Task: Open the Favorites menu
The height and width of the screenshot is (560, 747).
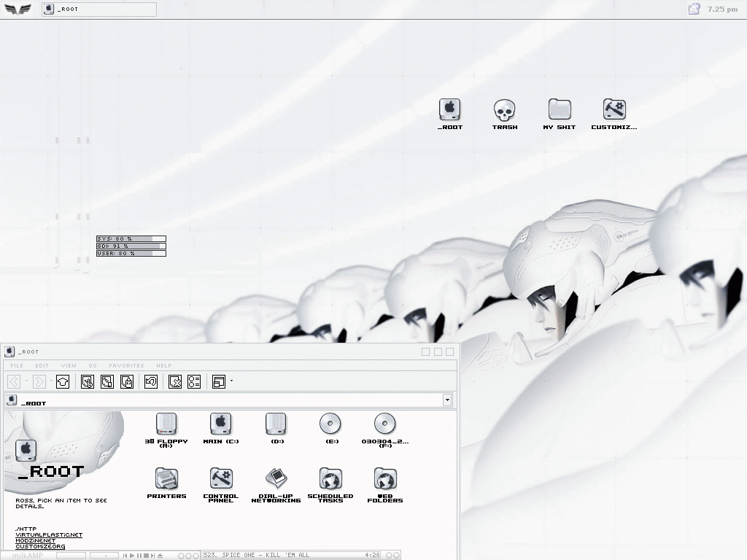Action: [x=126, y=366]
